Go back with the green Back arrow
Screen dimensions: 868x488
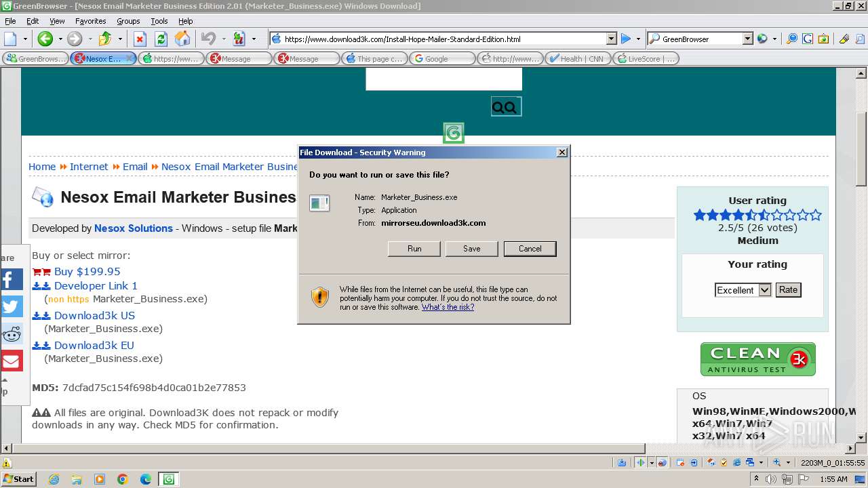pos(45,39)
